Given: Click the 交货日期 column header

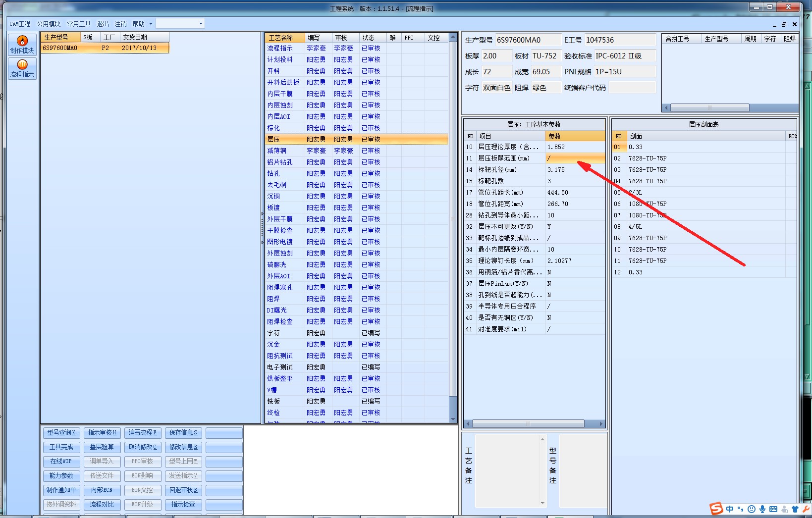Looking at the screenshot, I should (x=145, y=37).
